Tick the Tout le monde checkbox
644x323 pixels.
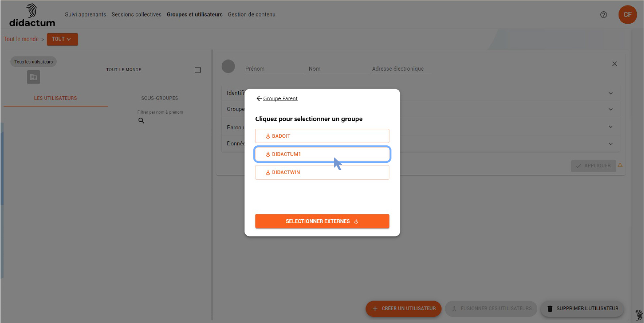(198, 70)
